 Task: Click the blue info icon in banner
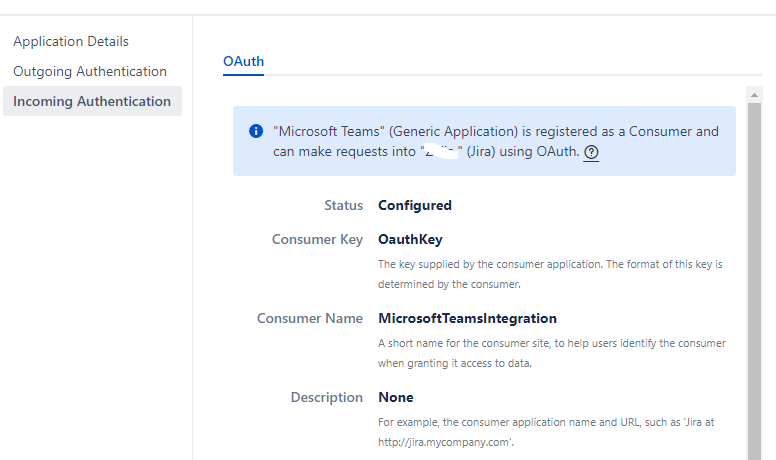pyautogui.click(x=256, y=131)
